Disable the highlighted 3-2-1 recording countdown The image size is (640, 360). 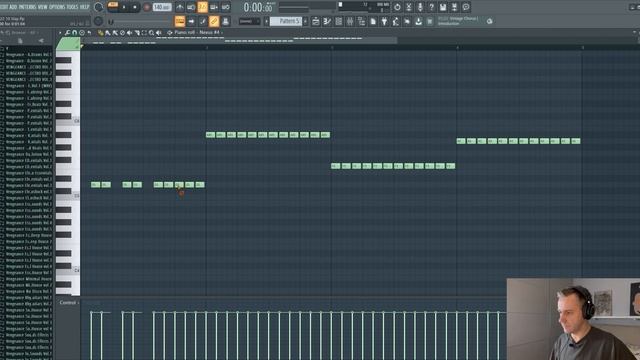click(x=202, y=7)
